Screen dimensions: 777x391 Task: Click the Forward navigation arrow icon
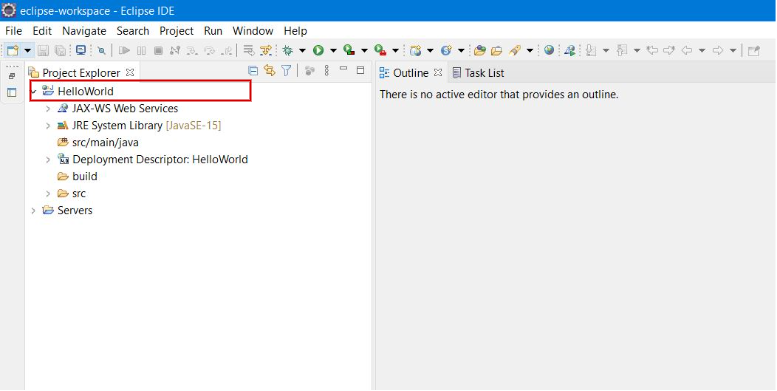pyautogui.click(x=718, y=50)
